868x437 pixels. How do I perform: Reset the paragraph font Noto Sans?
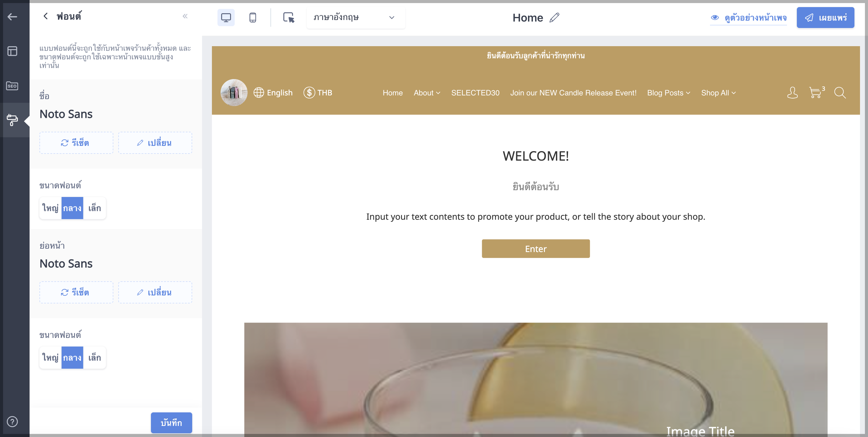[x=76, y=292]
